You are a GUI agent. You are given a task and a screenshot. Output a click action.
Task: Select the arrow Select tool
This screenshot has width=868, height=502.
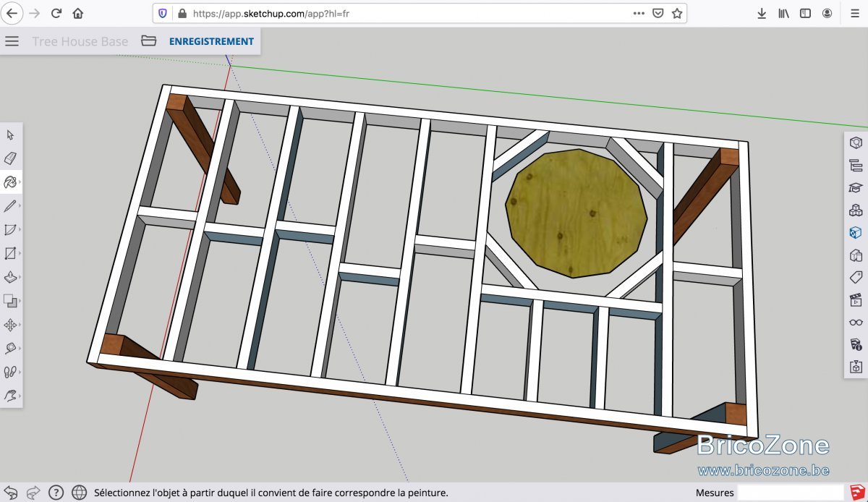pyautogui.click(x=10, y=135)
